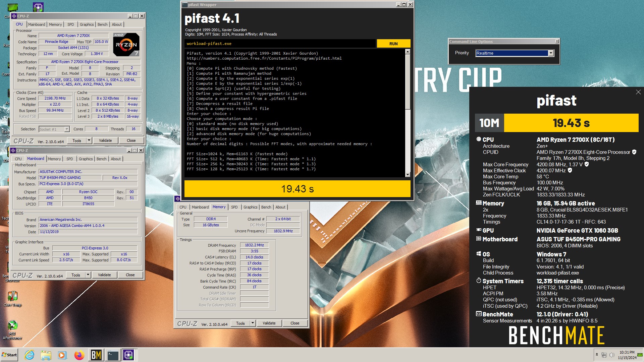Switch to CPU-Z taskbar icon
The height and width of the screenshot is (362, 644).
[x=128, y=355]
